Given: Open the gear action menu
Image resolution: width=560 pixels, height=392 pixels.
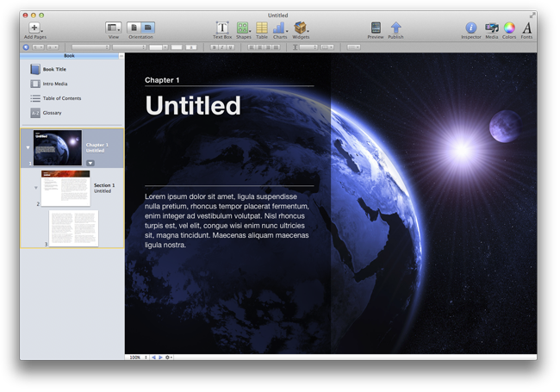Looking at the screenshot, I should (x=168, y=357).
